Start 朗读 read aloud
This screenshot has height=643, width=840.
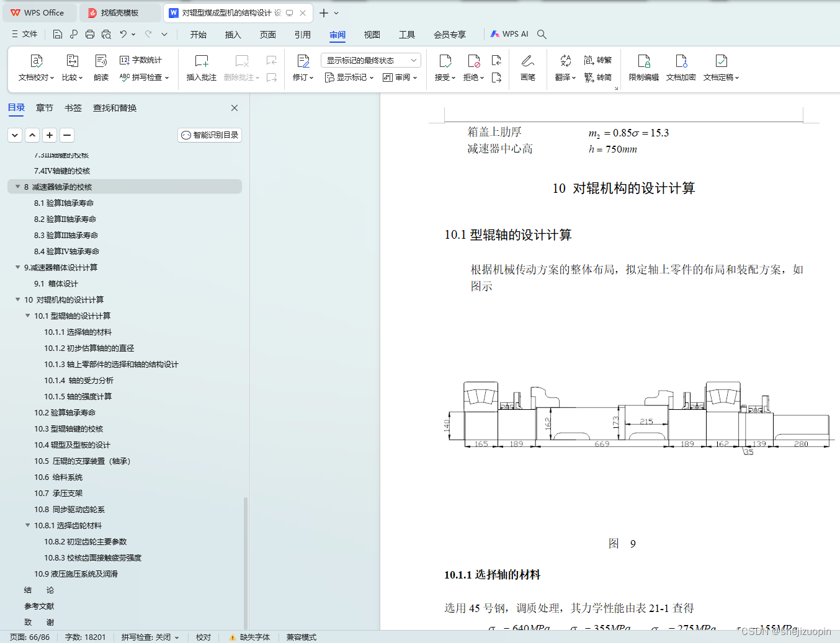tap(101, 68)
